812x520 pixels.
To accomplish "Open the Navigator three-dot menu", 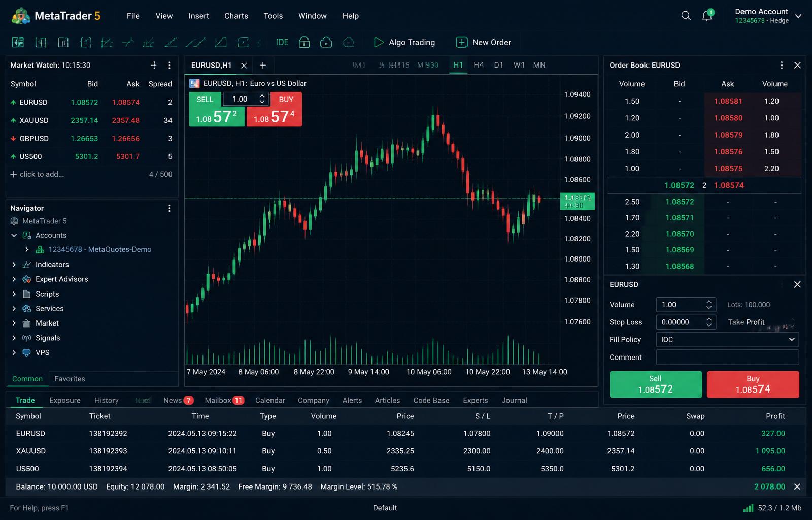I will [x=170, y=208].
